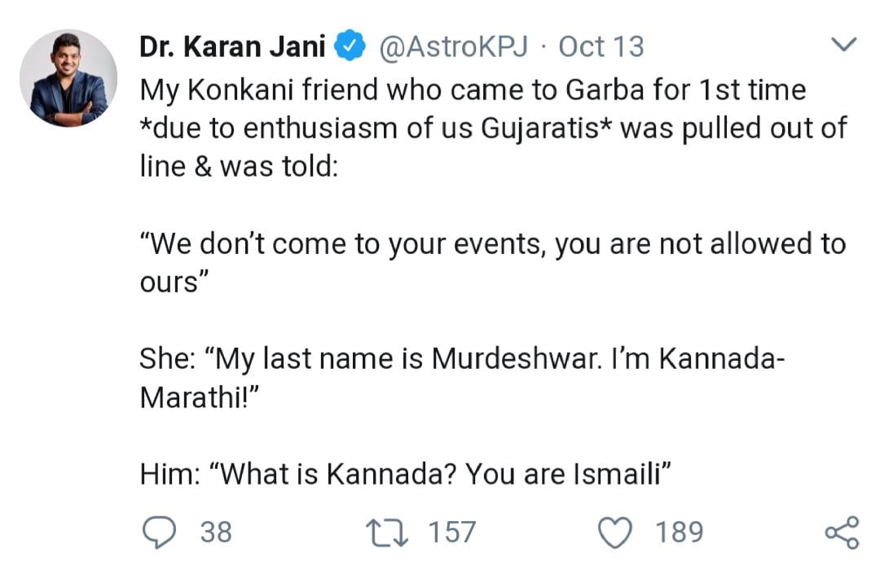880x588 pixels.
Task: Click the share icon
Action: 841,532
